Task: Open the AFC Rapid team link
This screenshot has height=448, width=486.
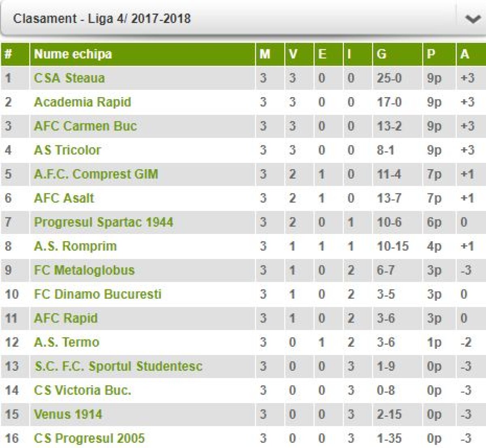Action: tap(66, 318)
